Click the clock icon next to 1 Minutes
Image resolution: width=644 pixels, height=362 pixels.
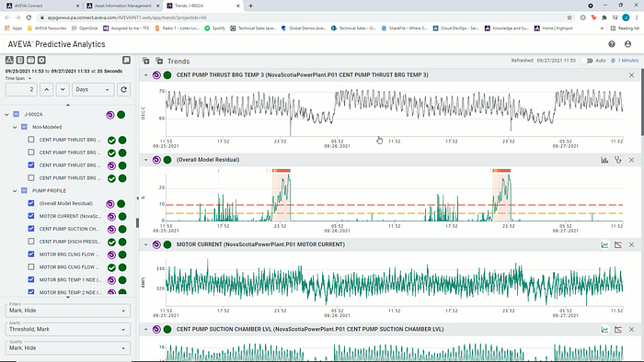pos(614,61)
